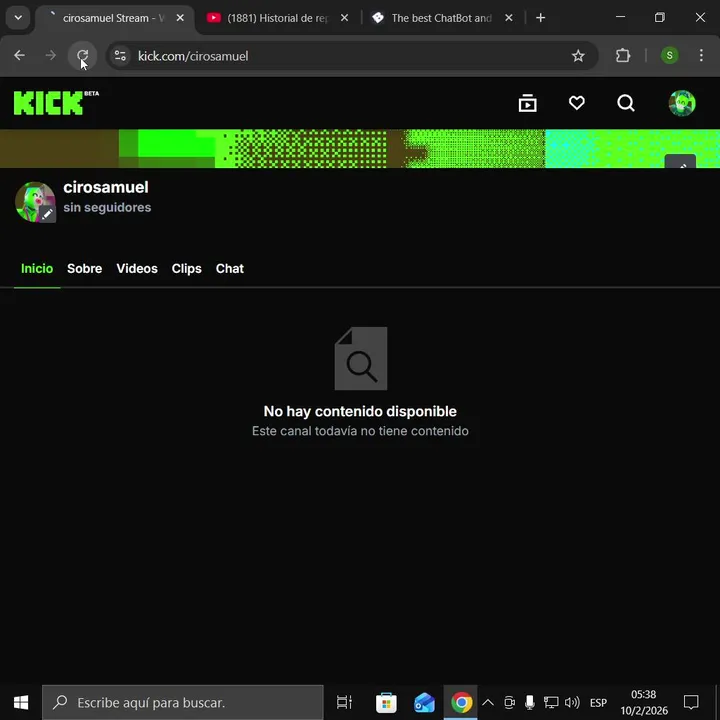Open the volume speaker tray icon
720x720 pixels.
coord(572,703)
